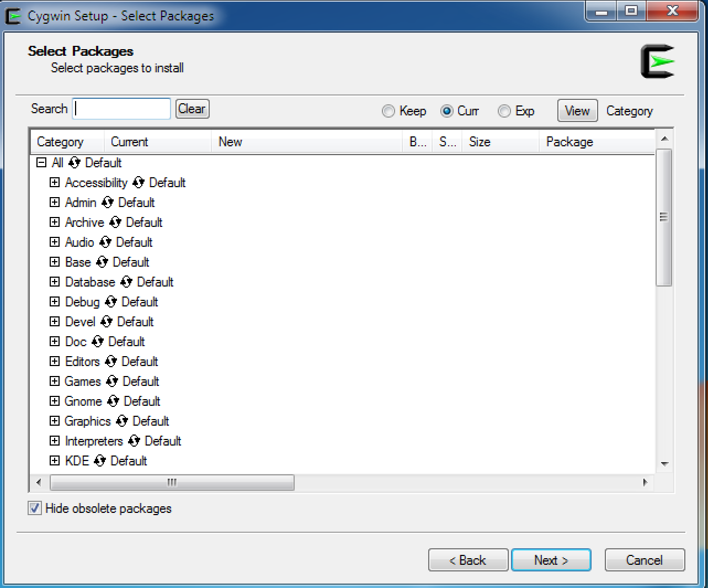Expand the Doc category

point(55,341)
